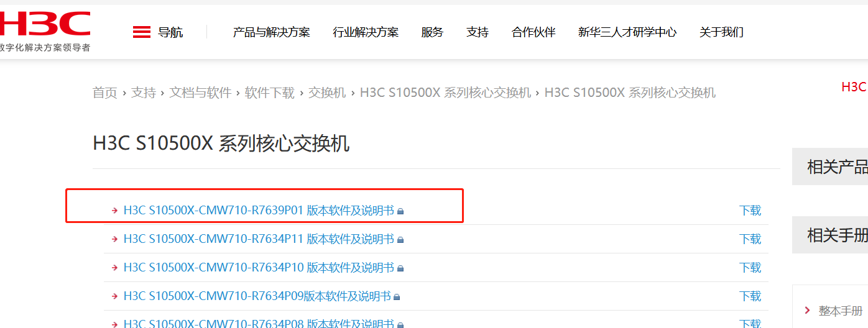868x328 pixels.
Task: Open R7634P10 版本软件及说明书 link
Action: (259, 268)
